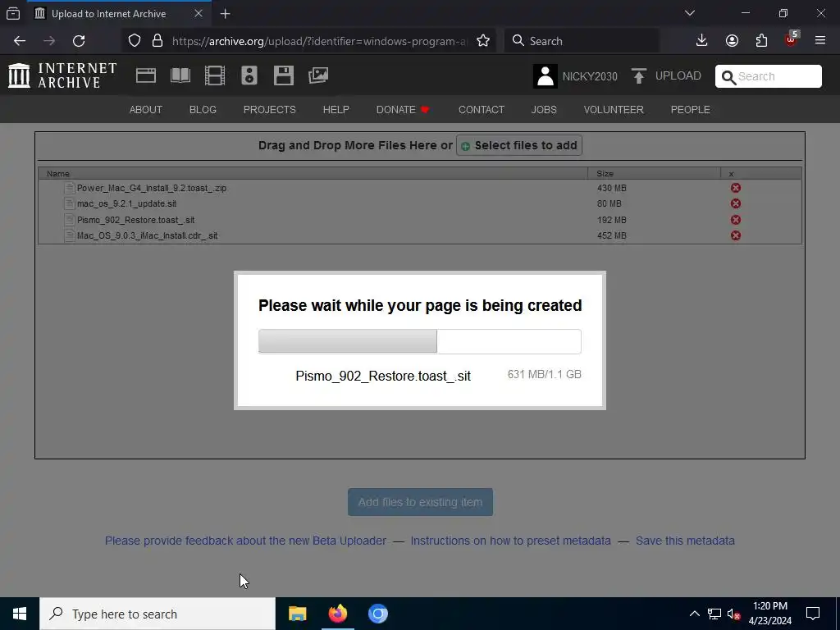
Task: Bookmark this page with the star
Action: [483, 41]
